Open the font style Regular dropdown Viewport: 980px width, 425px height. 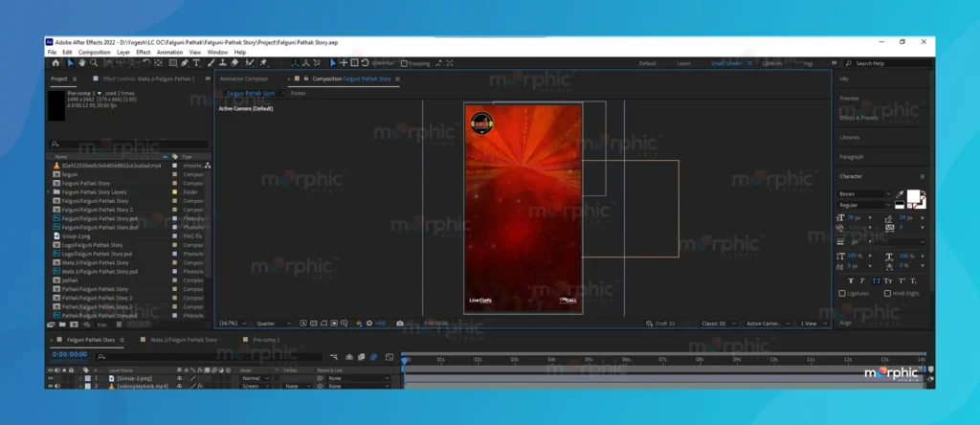point(865,205)
